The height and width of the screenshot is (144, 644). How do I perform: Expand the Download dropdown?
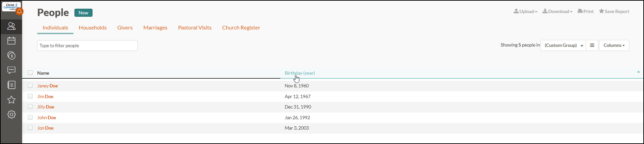[558, 11]
